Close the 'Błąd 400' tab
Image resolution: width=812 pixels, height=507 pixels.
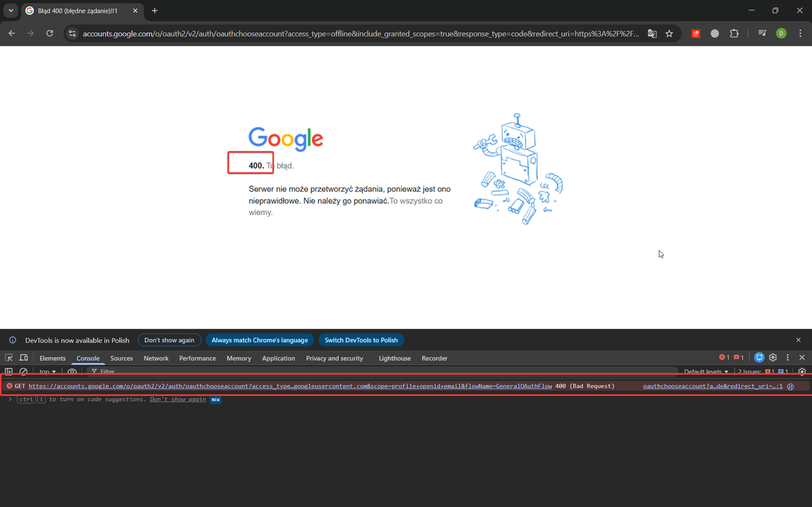(x=135, y=11)
